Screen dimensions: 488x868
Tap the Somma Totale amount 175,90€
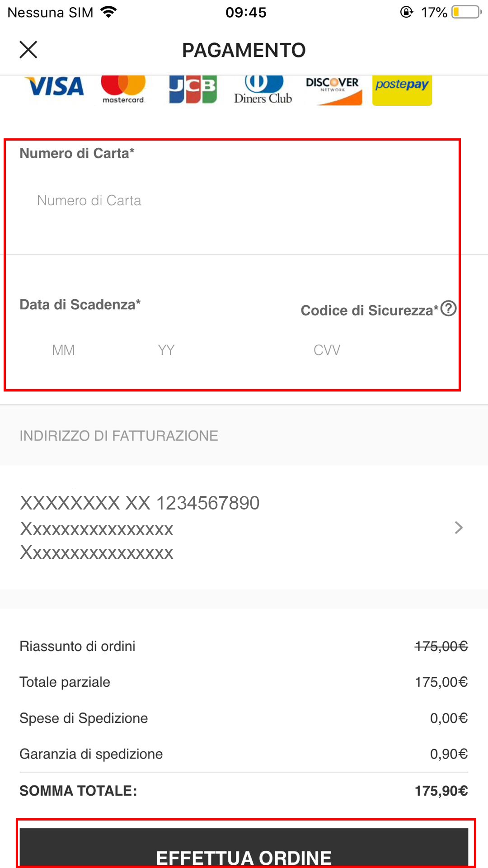tap(441, 791)
